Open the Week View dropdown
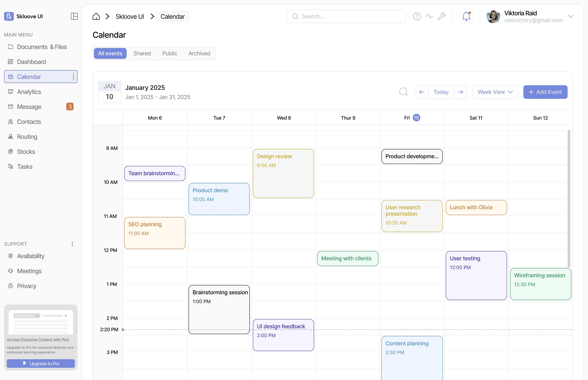This screenshot has height=380, width=588. pyautogui.click(x=495, y=92)
